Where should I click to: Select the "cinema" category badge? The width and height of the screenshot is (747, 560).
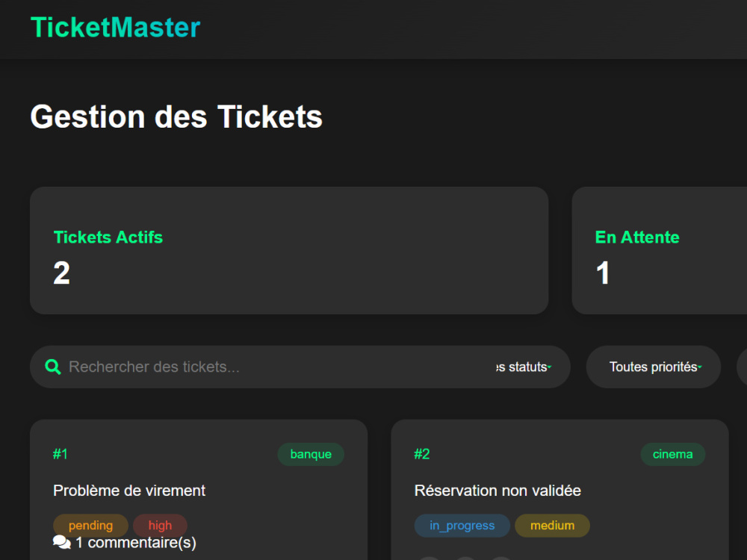tap(672, 454)
